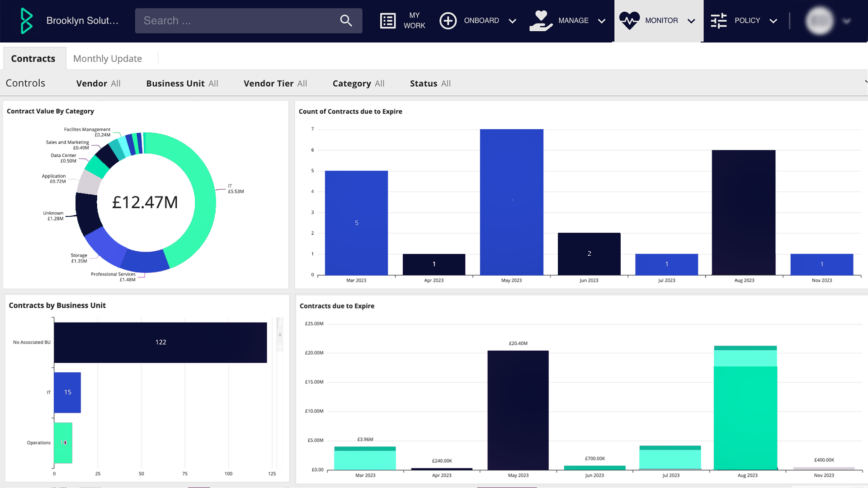Click the Contracts by Business Unit title
The image size is (868, 488).
pyautogui.click(x=57, y=305)
